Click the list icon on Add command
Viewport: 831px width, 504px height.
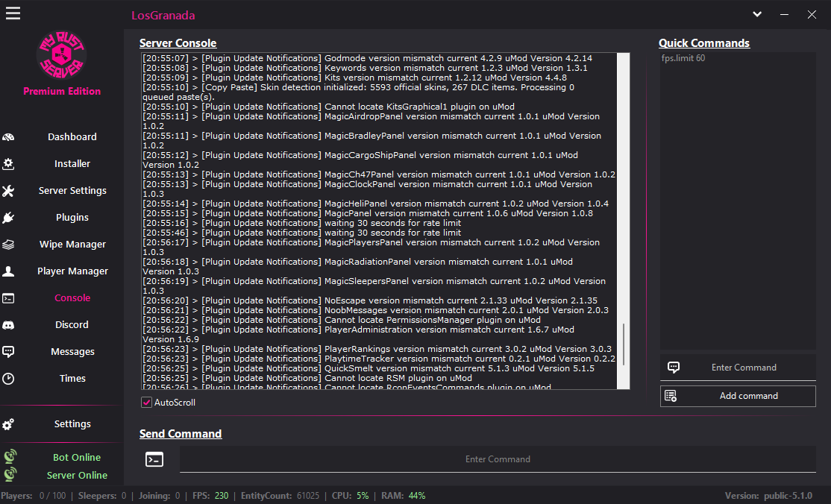pyautogui.click(x=671, y=396)
